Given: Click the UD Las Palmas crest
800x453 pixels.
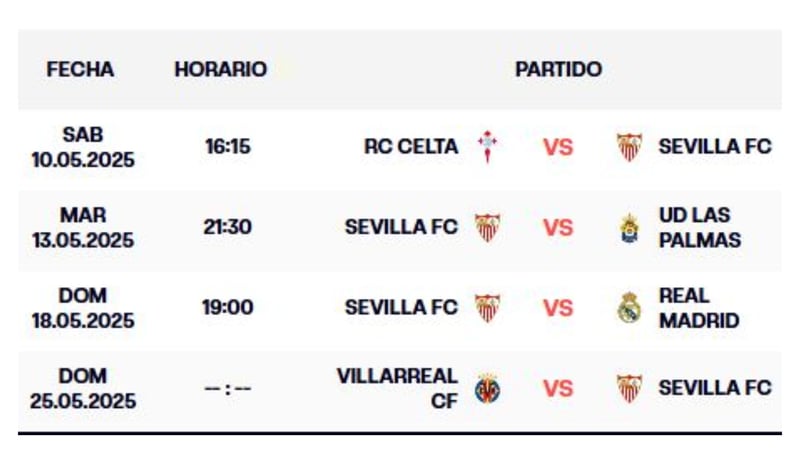Looking at the screenshot, I should point(629,228).
